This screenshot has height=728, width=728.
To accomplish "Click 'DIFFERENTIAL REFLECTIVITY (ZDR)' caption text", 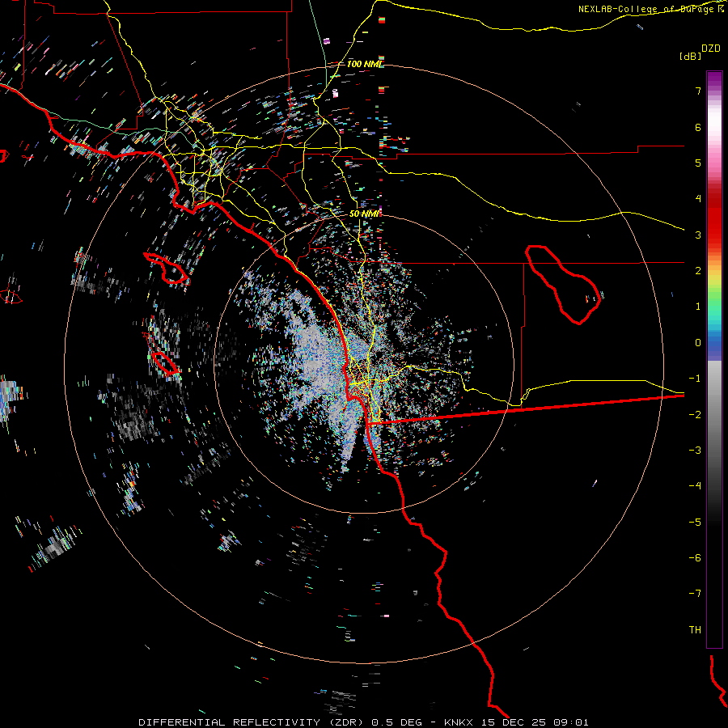I will (x=252, y=722).
